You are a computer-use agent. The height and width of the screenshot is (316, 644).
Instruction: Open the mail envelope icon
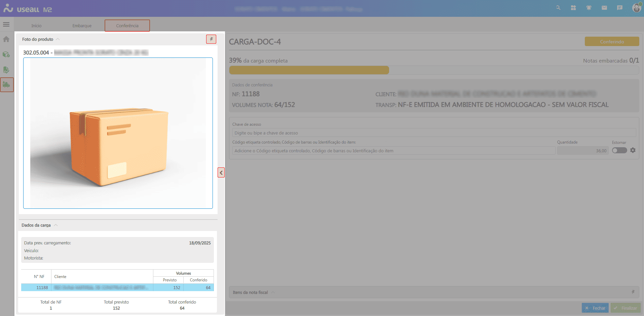(x=604, y=8)
